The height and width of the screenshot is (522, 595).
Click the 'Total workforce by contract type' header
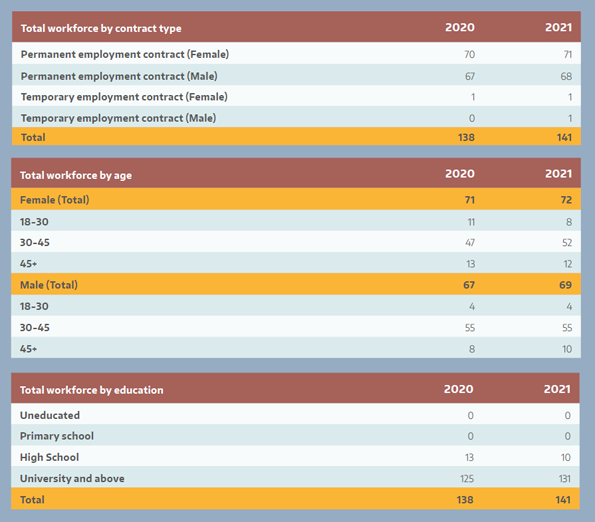[101, 28]
